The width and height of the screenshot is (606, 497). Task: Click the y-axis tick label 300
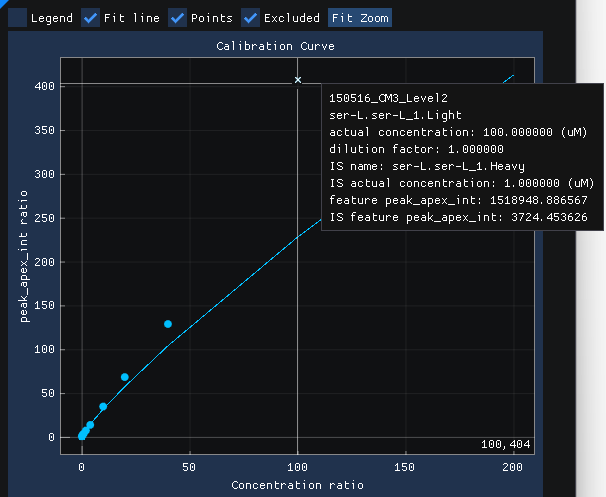coord(44,174)
